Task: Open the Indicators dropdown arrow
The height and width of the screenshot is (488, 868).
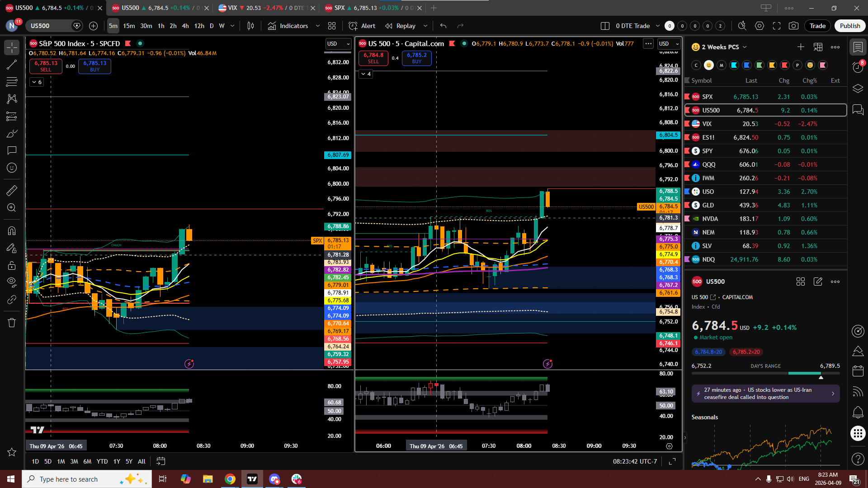Action: (318, 26)
